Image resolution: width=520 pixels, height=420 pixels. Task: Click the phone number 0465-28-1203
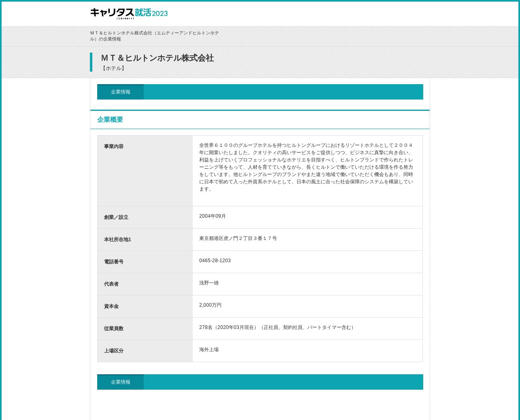215,261
